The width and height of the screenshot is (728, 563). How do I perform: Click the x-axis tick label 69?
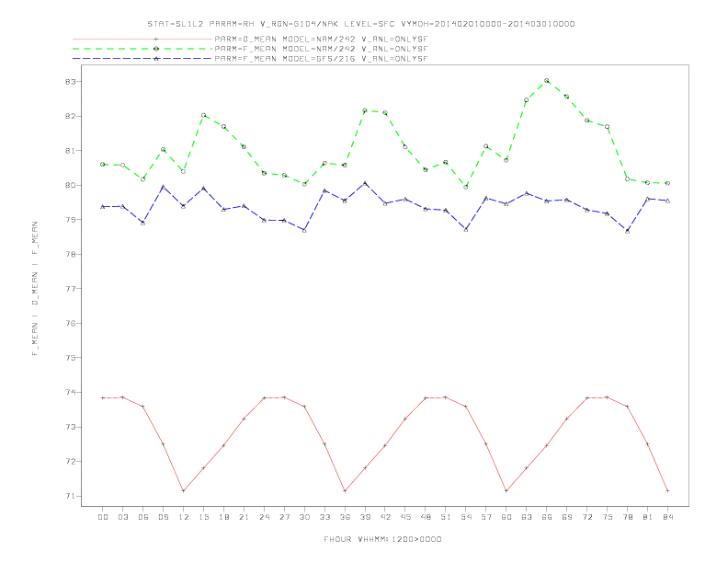(x=567, y=517)
